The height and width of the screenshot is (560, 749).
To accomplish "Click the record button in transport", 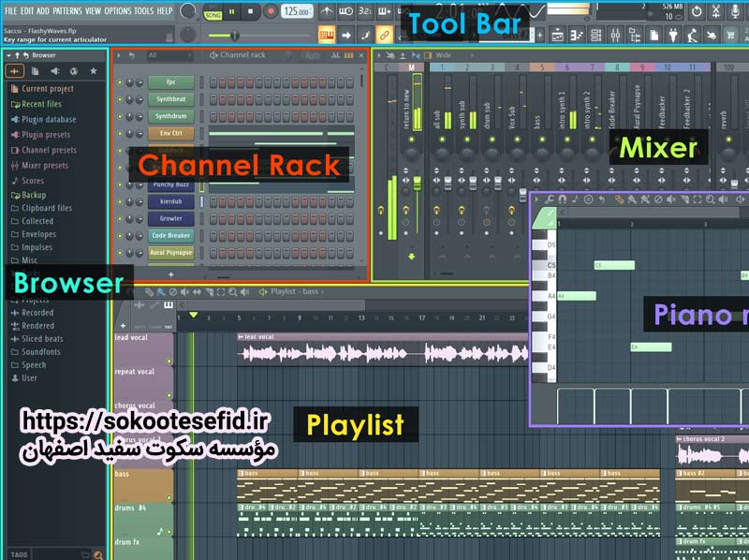I will coord(271,11).
